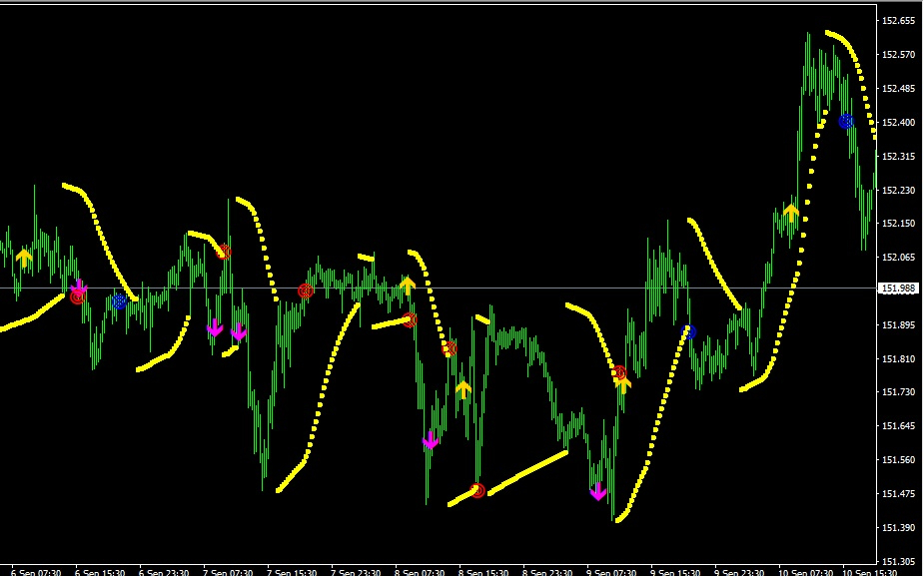The image size is (924, 576).
Task: Select the orange up arrow near 152.150 on 10 Sep
Action: (791, 212)
